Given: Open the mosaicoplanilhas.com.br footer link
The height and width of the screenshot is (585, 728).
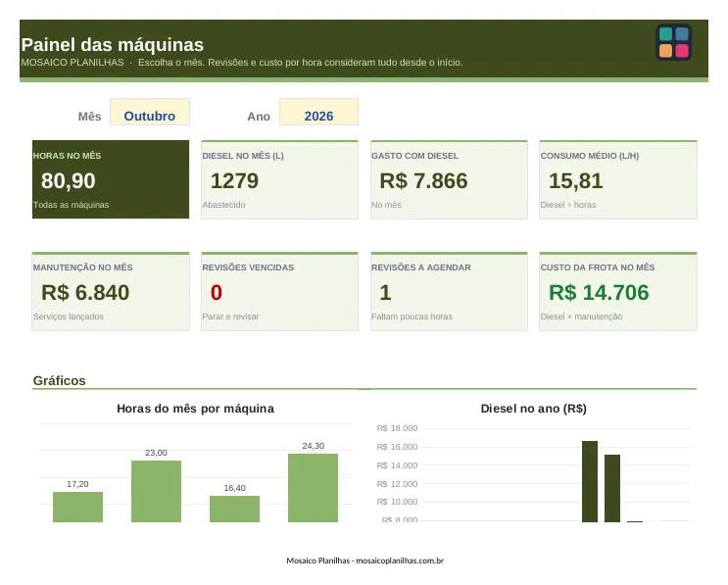Looking at the screenshot, I should tap(400, 561).
